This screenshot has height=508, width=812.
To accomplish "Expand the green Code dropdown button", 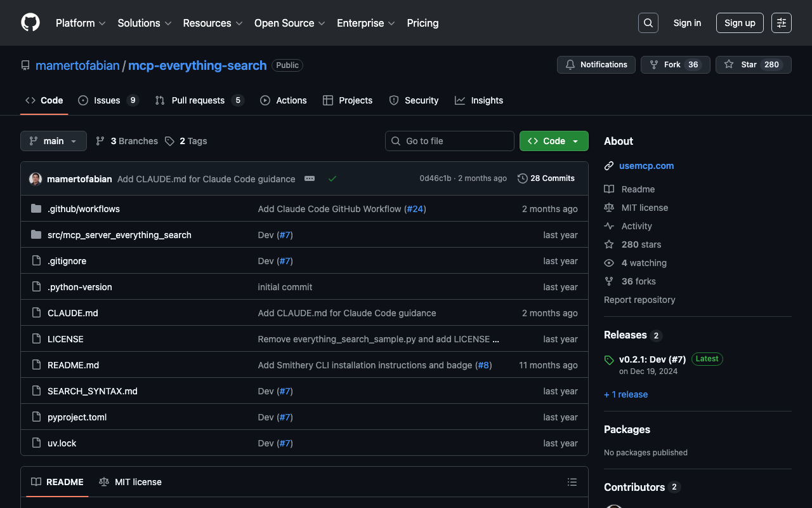I will 553,141.
